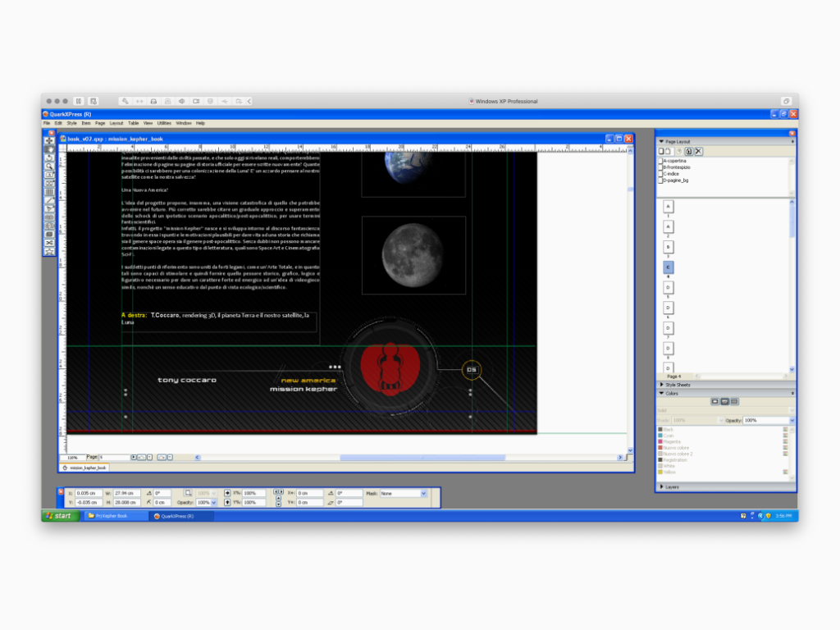Screen dimensions: 840x630
Task: Select the page 3 thumbnail labeled B
Action: (x=668, y=247)
